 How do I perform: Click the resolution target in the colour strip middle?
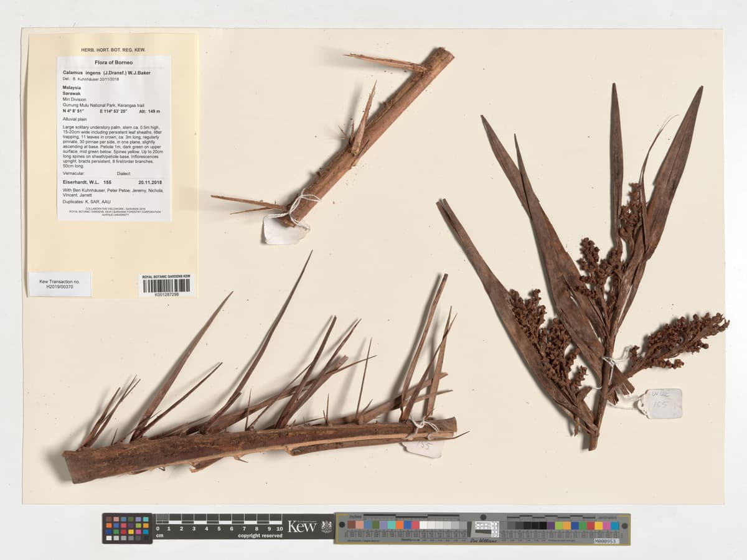[487, 529]
